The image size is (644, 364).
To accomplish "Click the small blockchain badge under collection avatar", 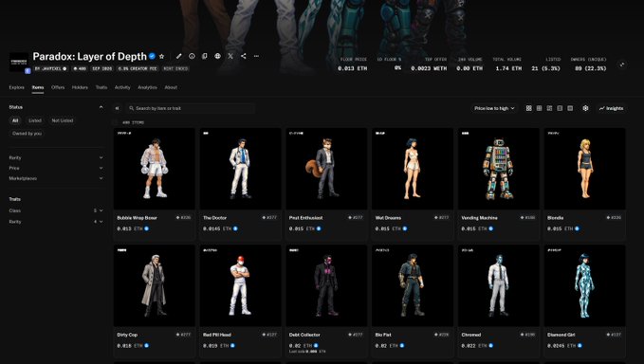I will [28, 71].
